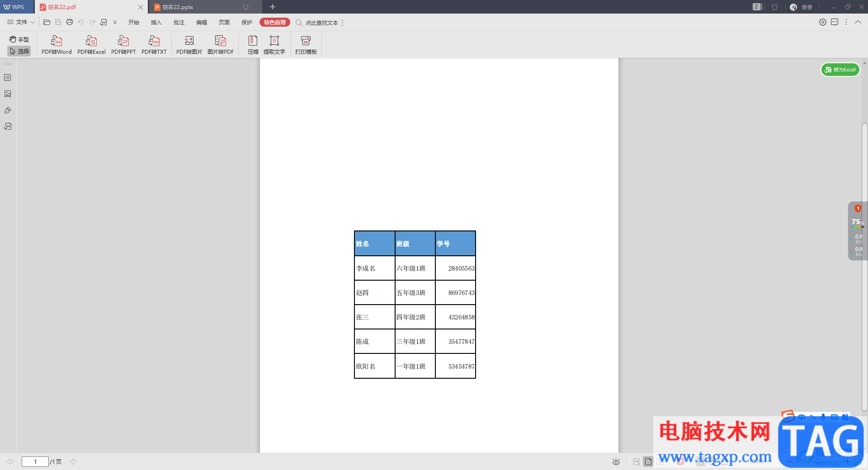The image size is (868, 470).
Task: Open the outline panel sidebar icon
Action: (x=8, y=78)
